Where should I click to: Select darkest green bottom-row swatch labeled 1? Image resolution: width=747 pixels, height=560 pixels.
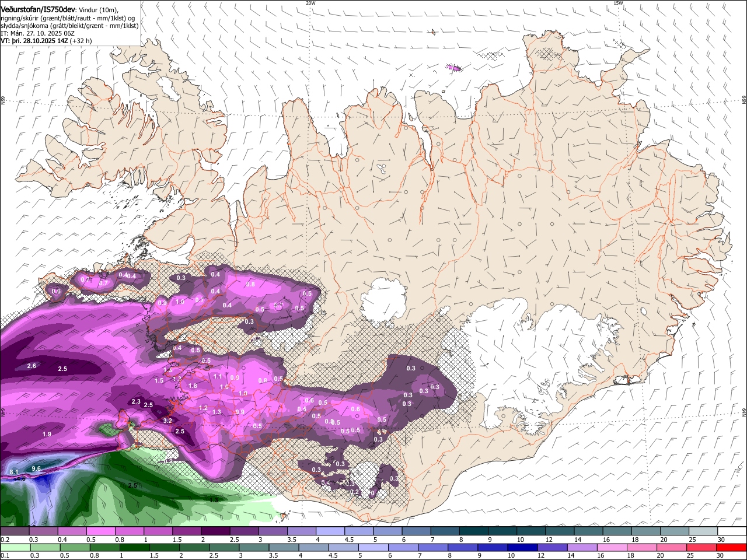[134, 547]
